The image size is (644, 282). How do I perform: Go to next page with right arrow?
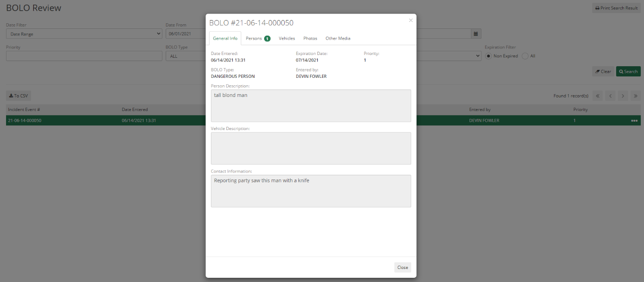pyautogui.click(x=623, y=96)
